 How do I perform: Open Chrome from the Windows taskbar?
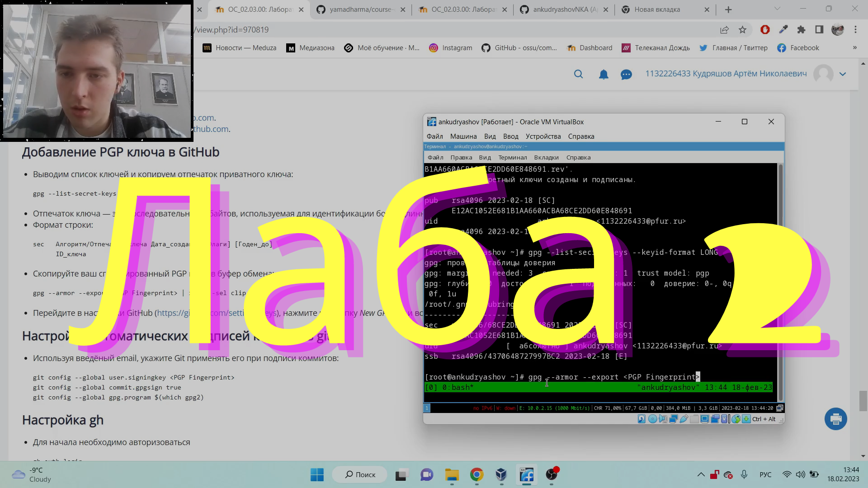(x=476, y=474)
